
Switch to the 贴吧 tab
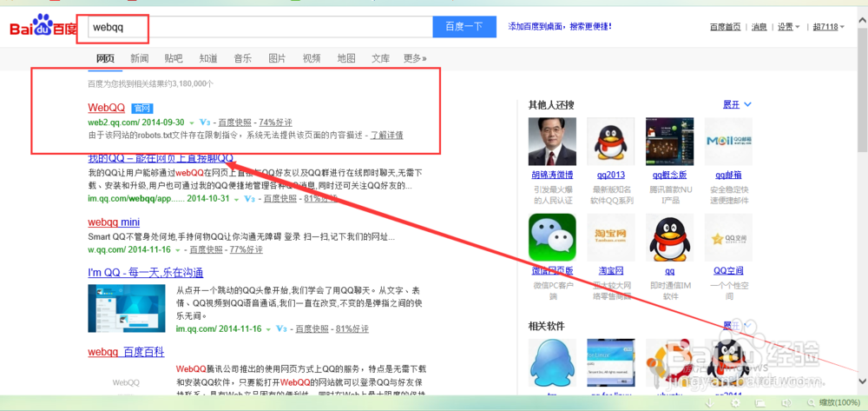click(174, 58)
